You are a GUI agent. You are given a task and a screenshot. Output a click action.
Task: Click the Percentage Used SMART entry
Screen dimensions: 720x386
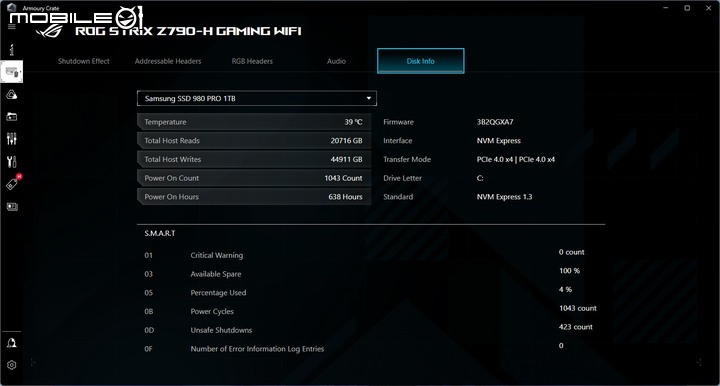pos(218,293)
